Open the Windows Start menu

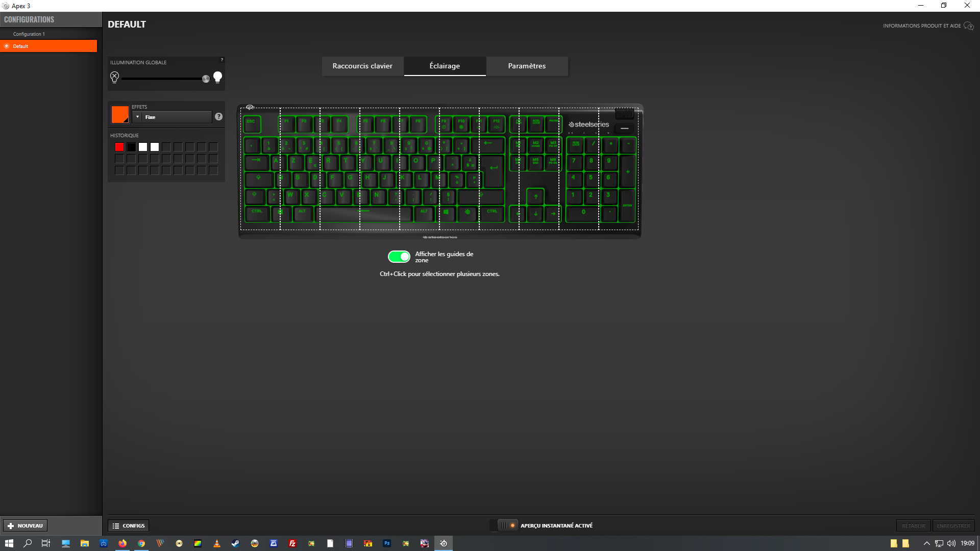(9, 543)
